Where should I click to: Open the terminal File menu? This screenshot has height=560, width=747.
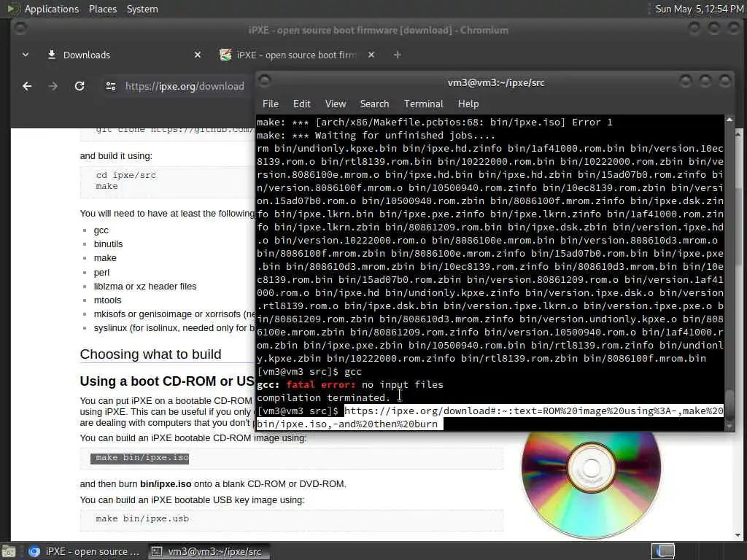tap(271, 104)
